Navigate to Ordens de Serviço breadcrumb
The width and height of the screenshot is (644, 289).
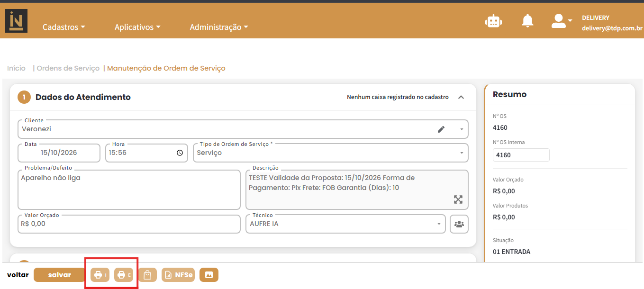click(x=68, y=68)
